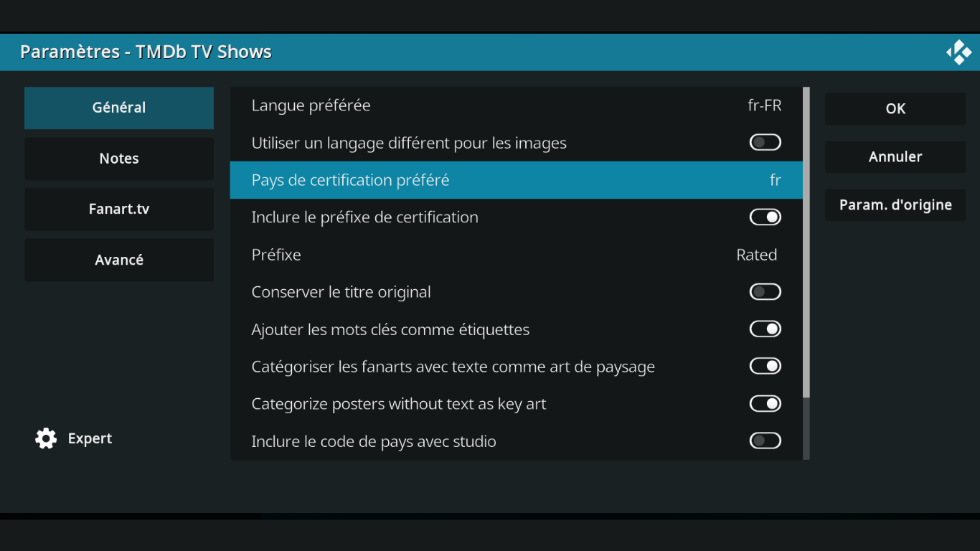The height and width of the screenshot is (551, 980).
Task: Disable 'Inclure le préfixe de certification' switch
Action: pyautogui.click(x=765, y=217)
